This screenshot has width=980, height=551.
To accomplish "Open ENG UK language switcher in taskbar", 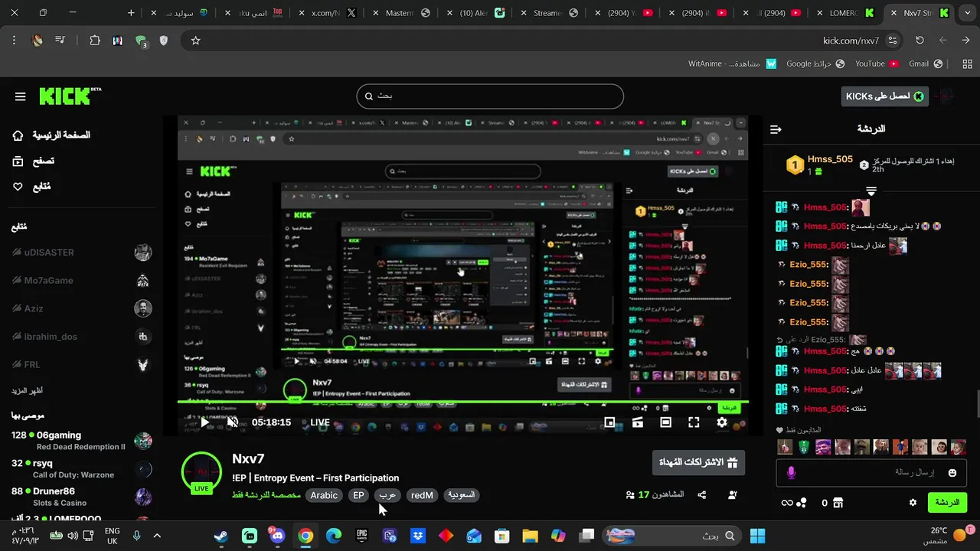I will (x=112, y=536).
